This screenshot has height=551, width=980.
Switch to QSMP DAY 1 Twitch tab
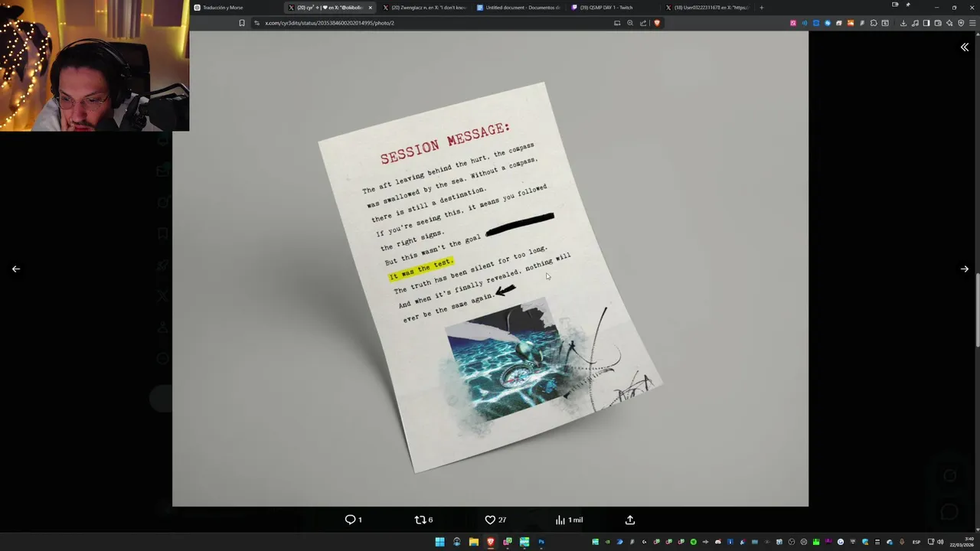coord(612,8)
